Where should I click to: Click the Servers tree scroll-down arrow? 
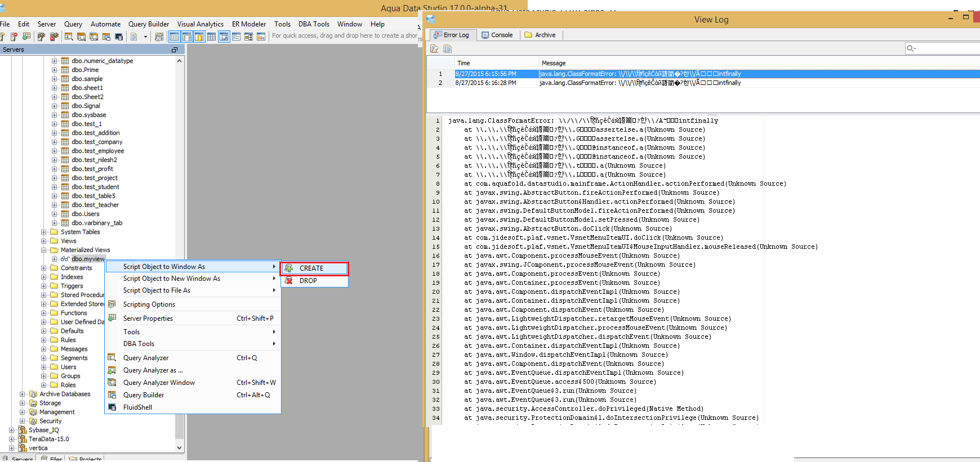(180, 448)
